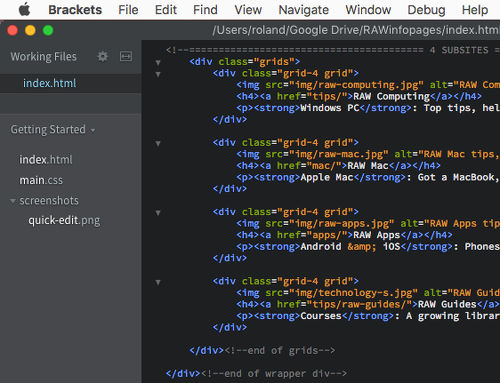Open the Debug menu

426,10
